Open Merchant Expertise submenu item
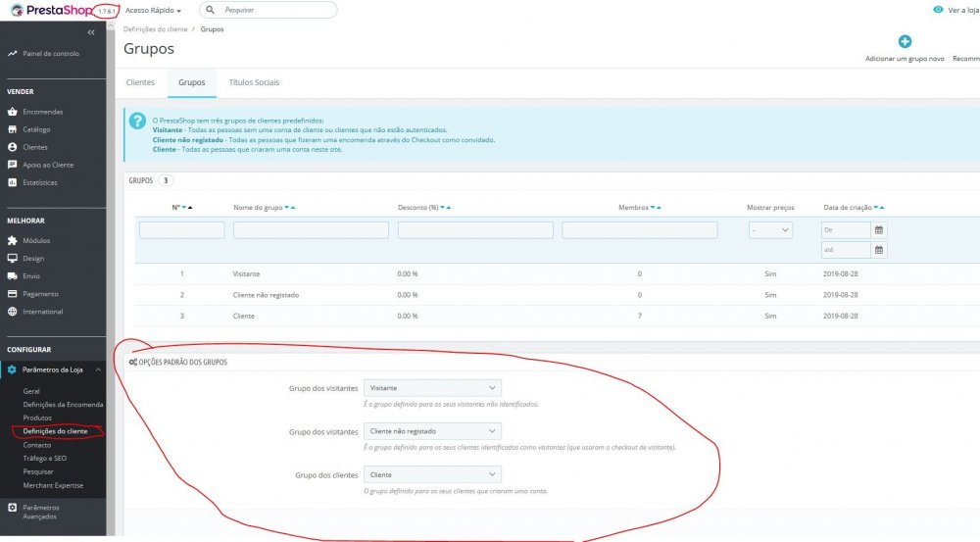Screen dimensions: 980x542 [53, 485]
